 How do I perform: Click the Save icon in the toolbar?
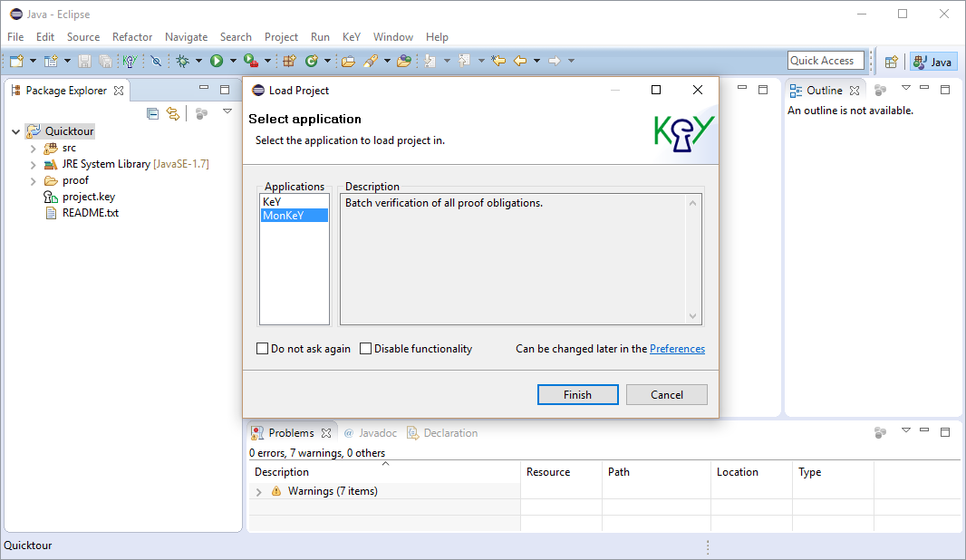85,61
